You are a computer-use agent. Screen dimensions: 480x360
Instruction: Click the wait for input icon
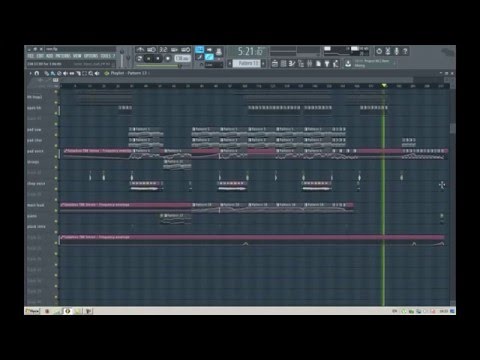click(x=152, y=50)
